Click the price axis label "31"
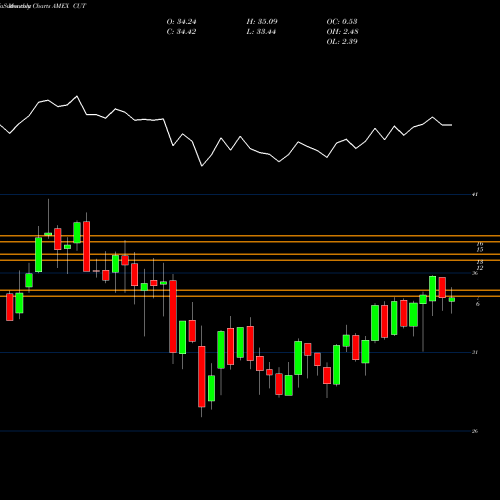Image resolution: width=500 pixels, height=500 pixels. point(475,352)
